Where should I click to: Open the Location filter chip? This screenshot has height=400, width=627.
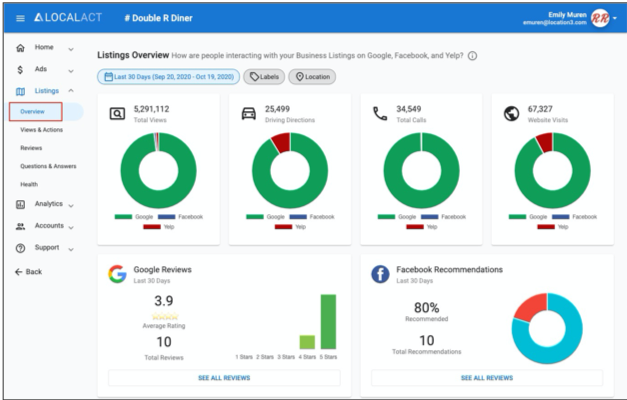coord(312,77)
